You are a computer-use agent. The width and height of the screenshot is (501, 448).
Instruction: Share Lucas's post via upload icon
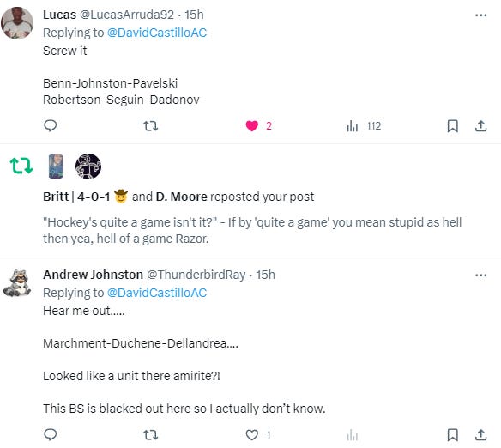(x=480, y=126)
